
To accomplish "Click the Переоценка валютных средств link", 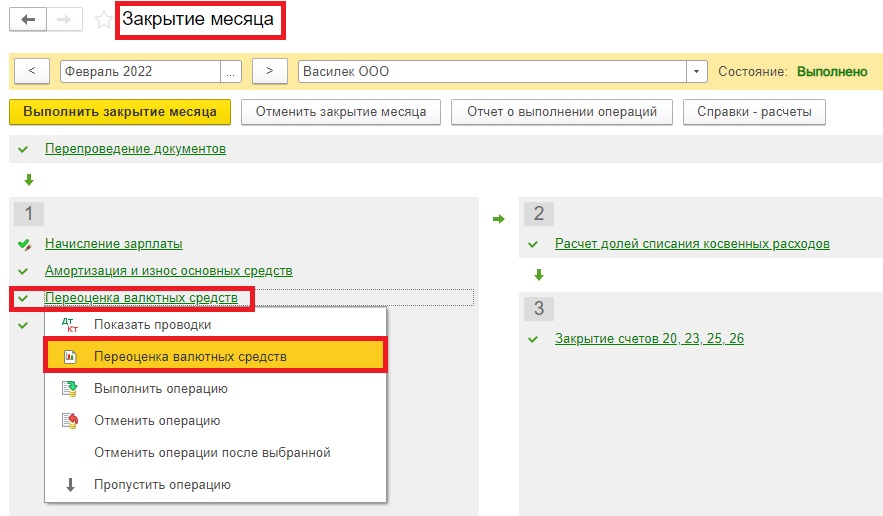I will (x=141, y=297).
